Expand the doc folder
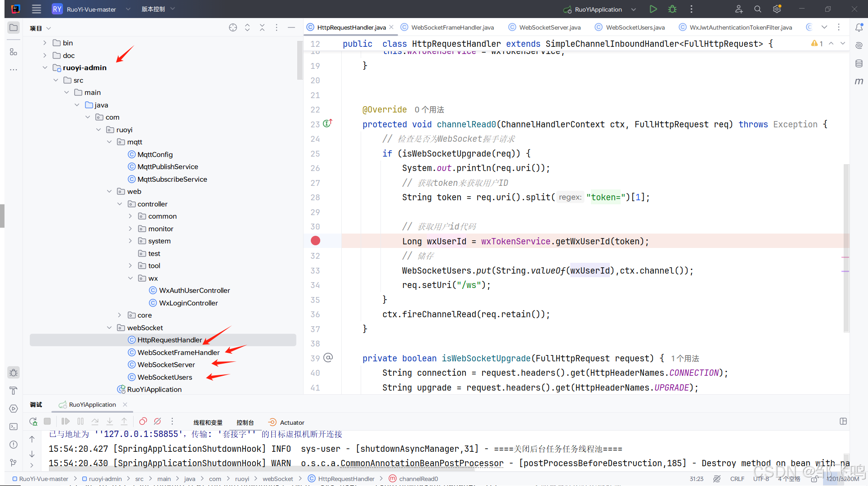 click(45, 55)
